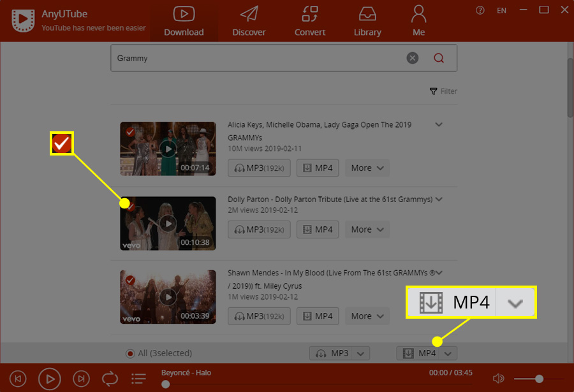This screenshot has height=392, width=574.
Task: Download Alicia Keys video as MP4
Action: tap(318, 168)
